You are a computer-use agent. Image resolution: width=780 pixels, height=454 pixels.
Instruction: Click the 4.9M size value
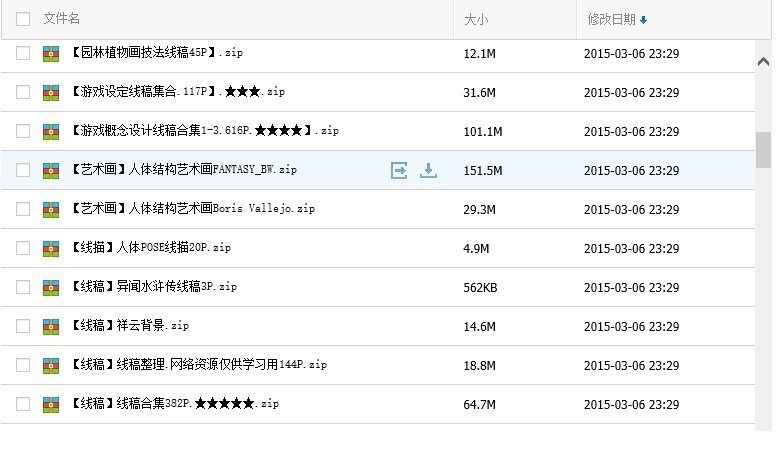(476, 249)
